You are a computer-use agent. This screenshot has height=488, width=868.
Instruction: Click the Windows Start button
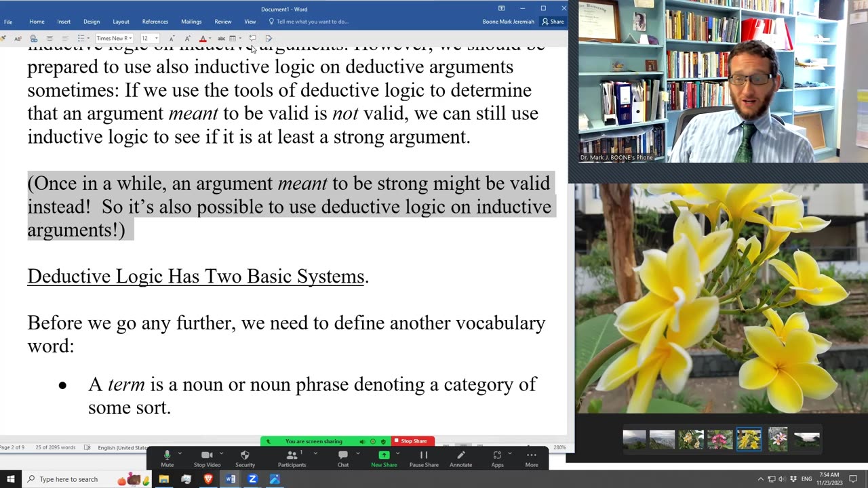click(x=10, y=479)
